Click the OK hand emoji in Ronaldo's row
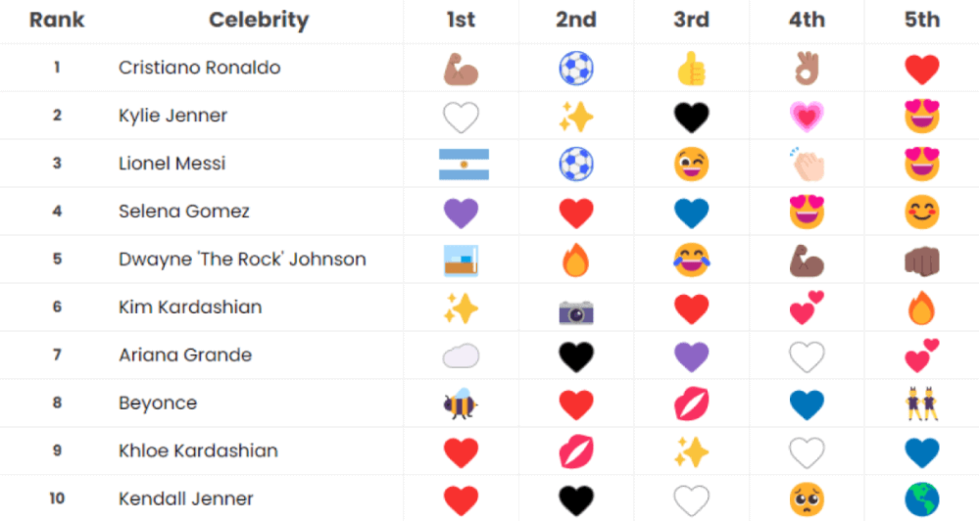Image resolution: width=980 pixels, height=522 pixels. [x=807, y=69]
